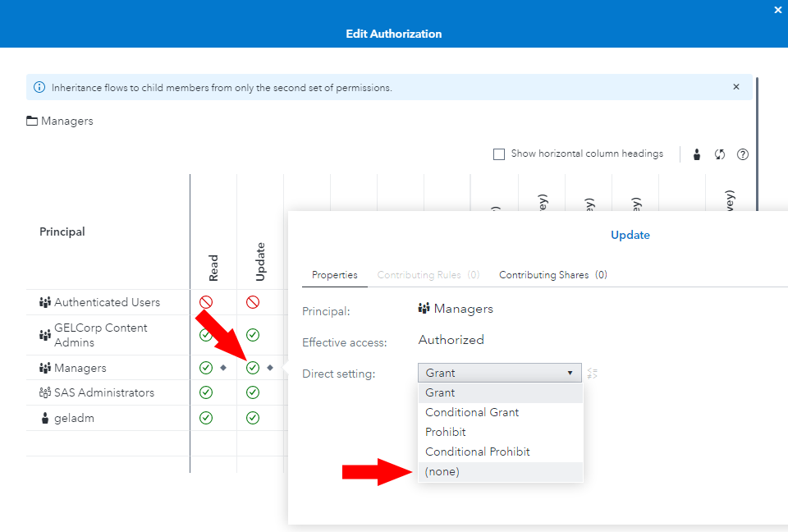Switch to the Properties tab
The image size is (788, 532).
(x=334, y=275)
